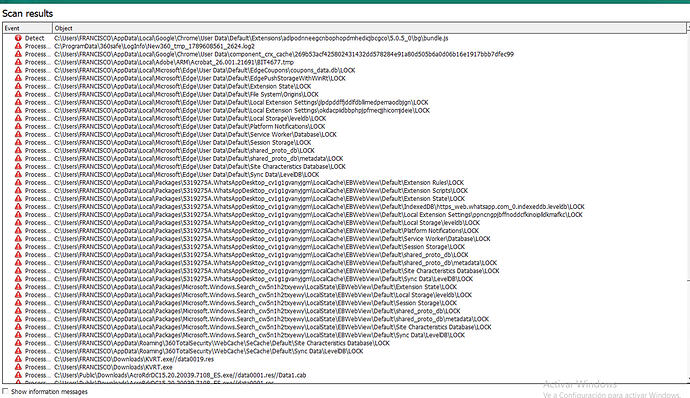Image resolution: width=690 pixels, height=398 pixels.
Task: Click the red Detect icon for bundle.js
Action: [x=18, y=38]
